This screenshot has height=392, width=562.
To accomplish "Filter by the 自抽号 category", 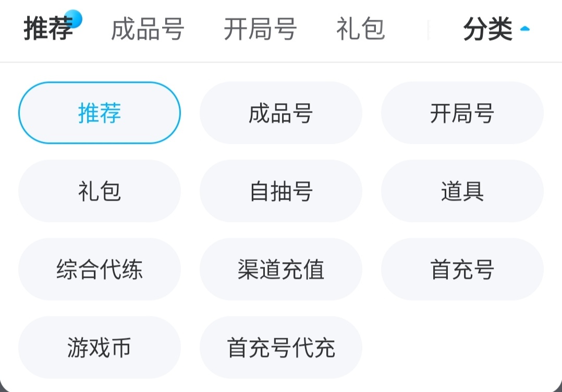I will 280,191.
